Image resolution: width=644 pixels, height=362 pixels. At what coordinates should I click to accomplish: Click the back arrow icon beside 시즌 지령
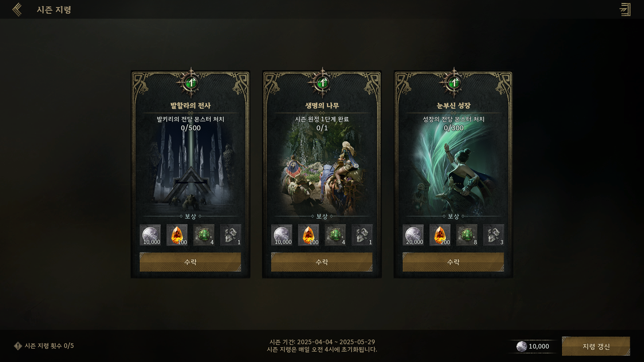click(x=17, y=9)
